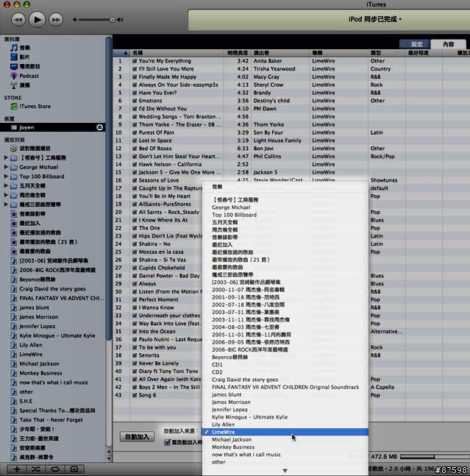Screen dimensions: 470x476
Task: Toggle the checkbox below autofill source
Action: pos(167,442)
